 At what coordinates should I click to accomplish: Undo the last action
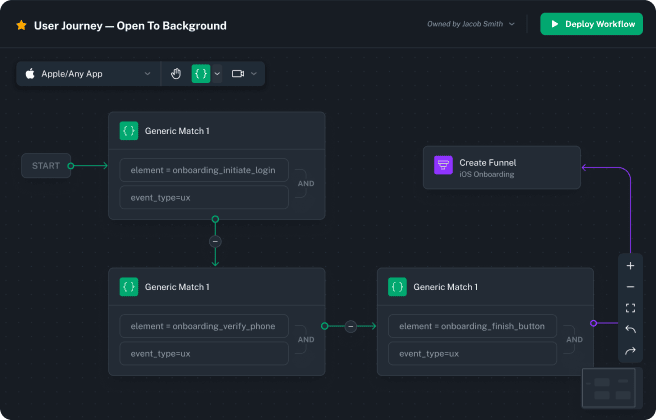[x=630, y=329]
